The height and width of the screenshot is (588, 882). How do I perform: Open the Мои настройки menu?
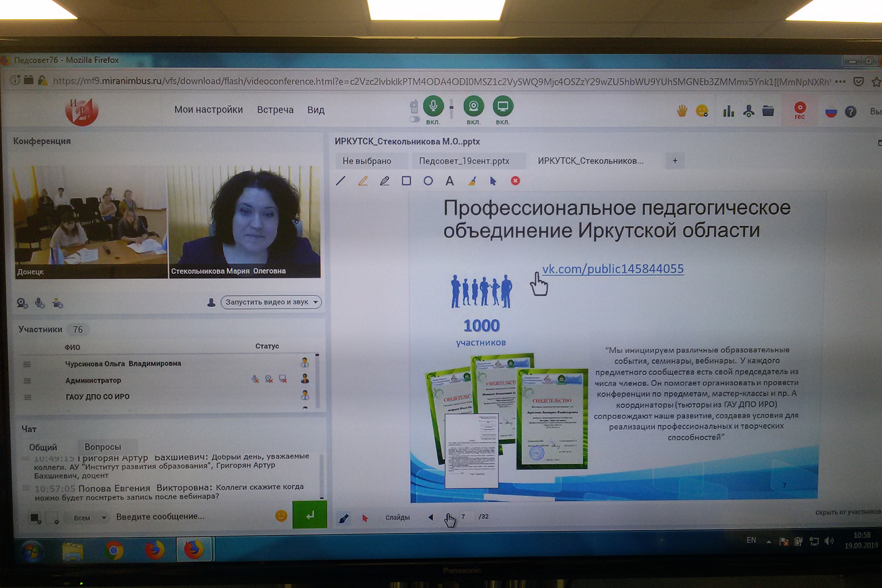point(208,109)
